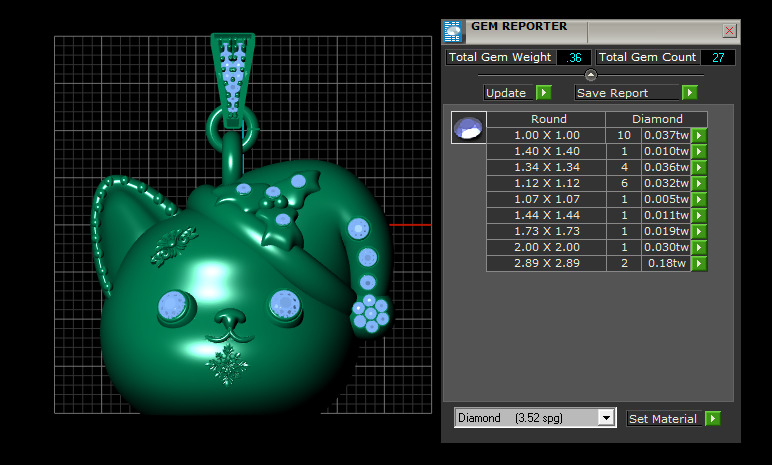Click the Total Gem Count label
Screen dimensions: 772x465
647,58
